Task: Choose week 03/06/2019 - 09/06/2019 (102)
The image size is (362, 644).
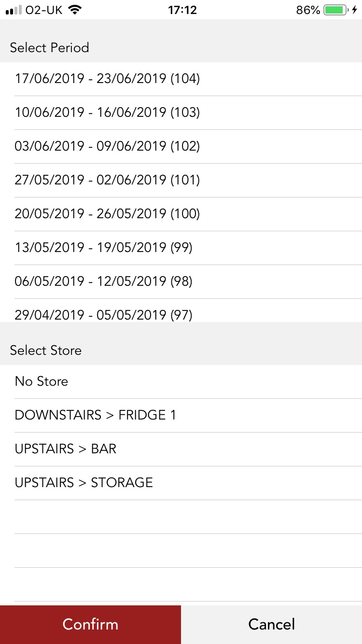Action: click(107, 146)
